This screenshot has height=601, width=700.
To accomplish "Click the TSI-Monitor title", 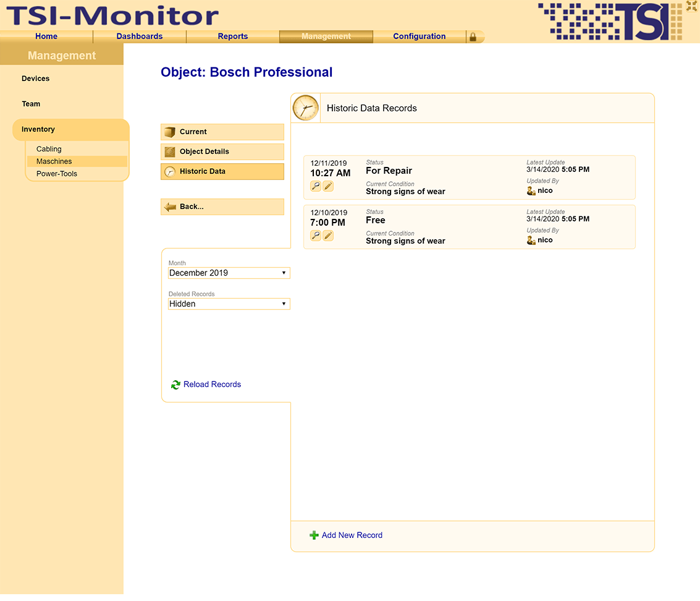I will point(112,15).
